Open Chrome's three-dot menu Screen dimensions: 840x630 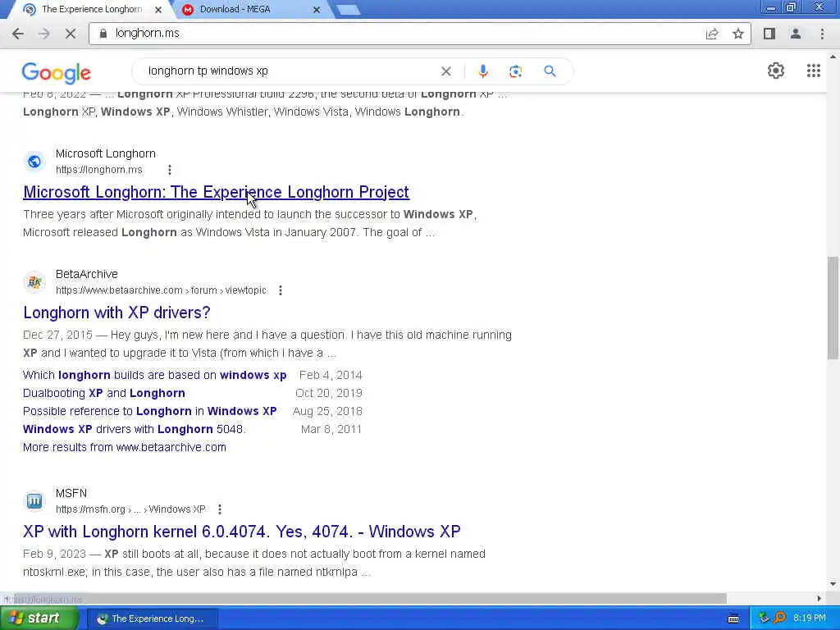(822, 34)
